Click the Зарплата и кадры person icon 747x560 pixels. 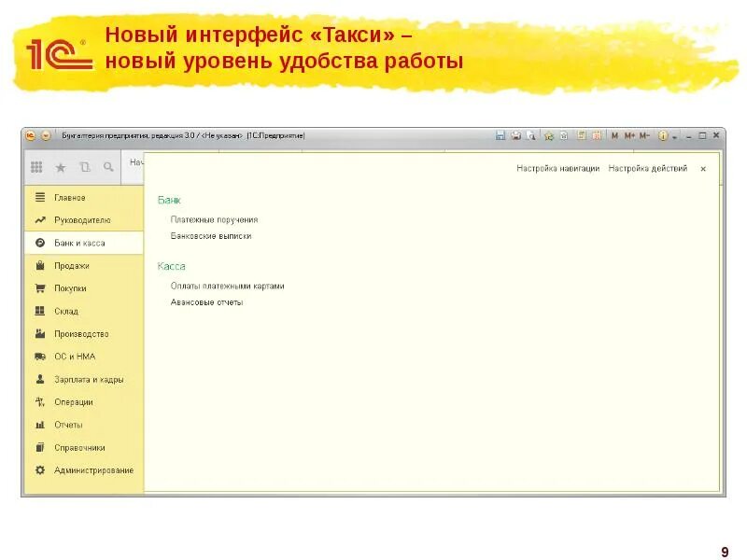pyautogui.click(x=40, y=379)
